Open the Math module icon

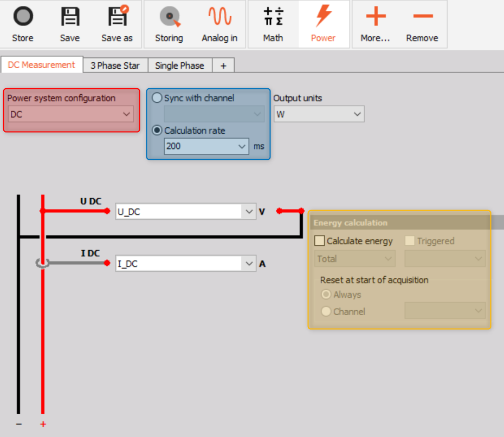pyautogui.click(x=273, y=16)
